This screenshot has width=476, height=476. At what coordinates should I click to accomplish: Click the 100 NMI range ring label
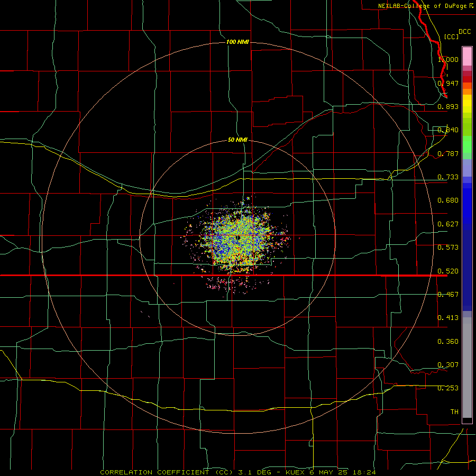237,42
